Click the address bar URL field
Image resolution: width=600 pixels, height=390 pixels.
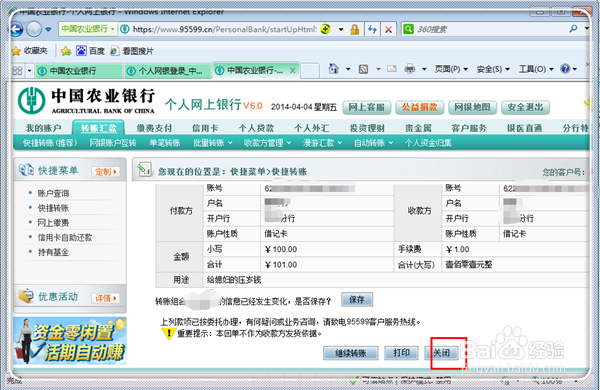tap(224, 29)
